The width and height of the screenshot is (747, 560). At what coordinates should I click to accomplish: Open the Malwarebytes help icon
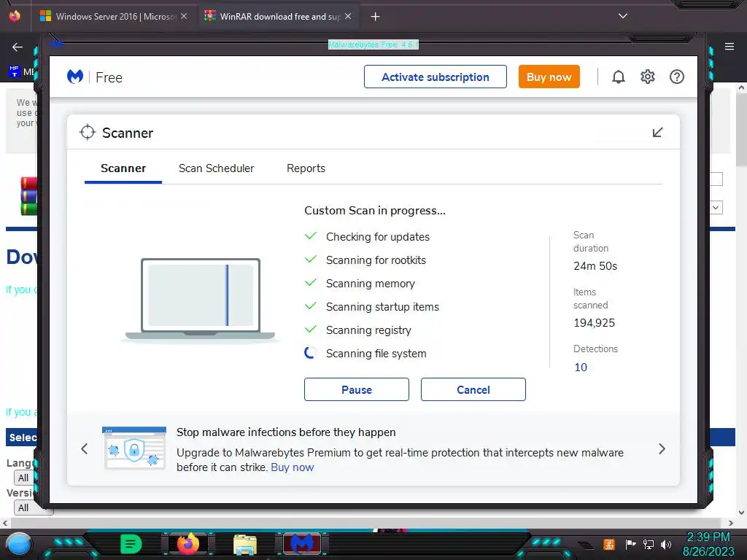pos(676,77)
